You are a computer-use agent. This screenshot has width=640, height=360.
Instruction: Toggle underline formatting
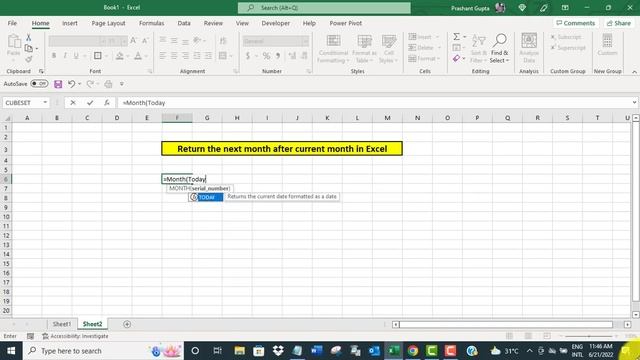click(76, 56)
